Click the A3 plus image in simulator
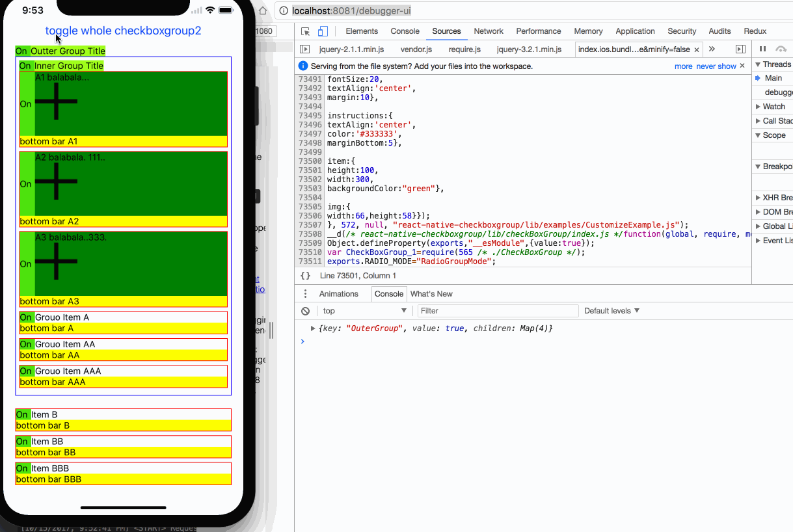 click(57, 261)
